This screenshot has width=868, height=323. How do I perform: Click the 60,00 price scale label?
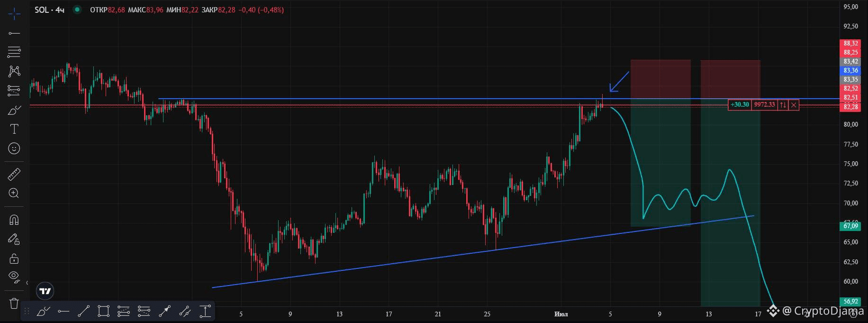pyautogui.click(x=850, y=281)
